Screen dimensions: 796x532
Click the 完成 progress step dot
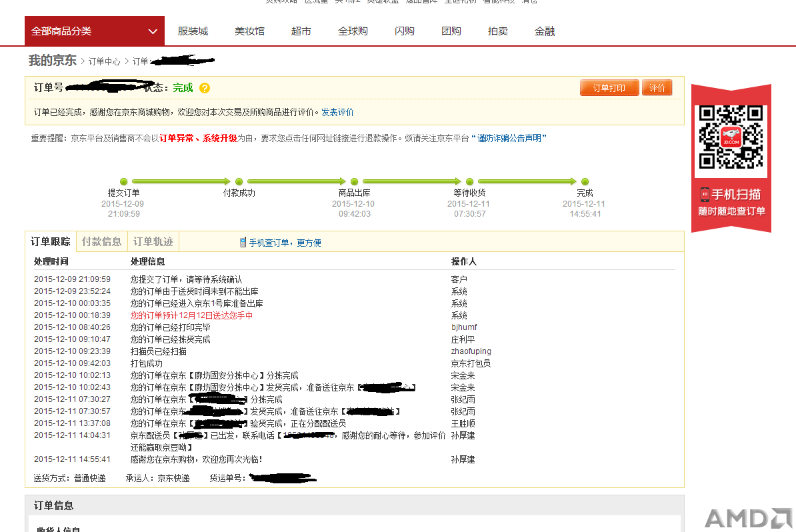coord(585,182)
